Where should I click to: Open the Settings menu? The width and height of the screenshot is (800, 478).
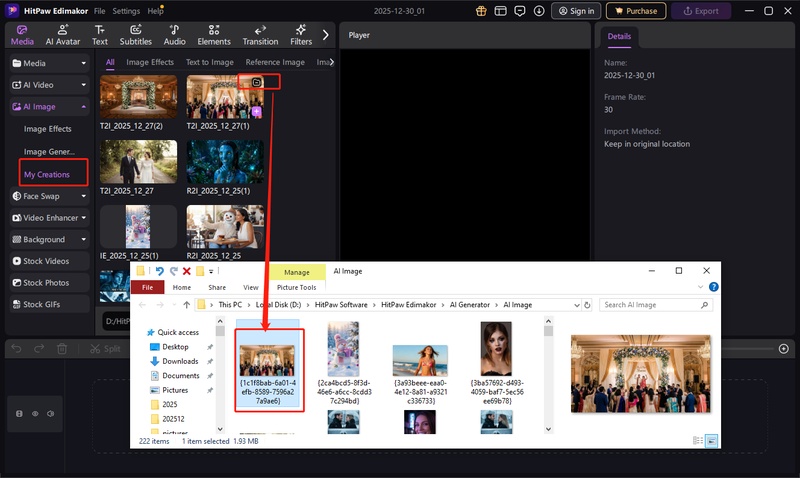126,11
